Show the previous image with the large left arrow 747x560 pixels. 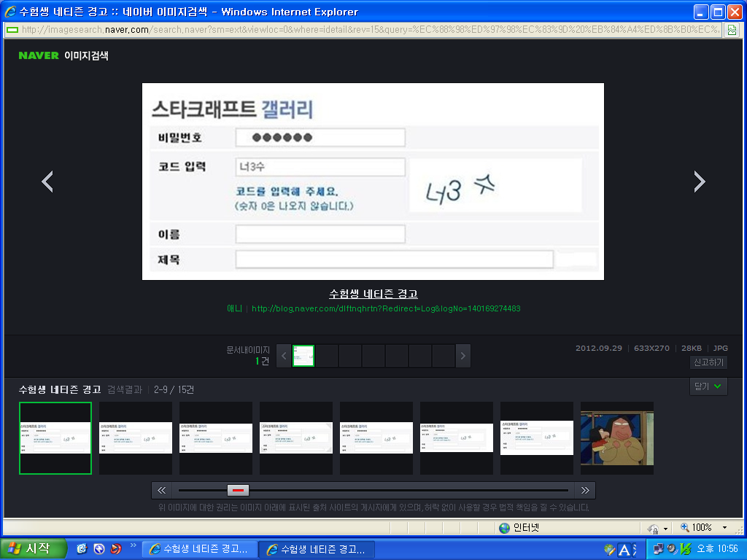(x=47, y=182)
